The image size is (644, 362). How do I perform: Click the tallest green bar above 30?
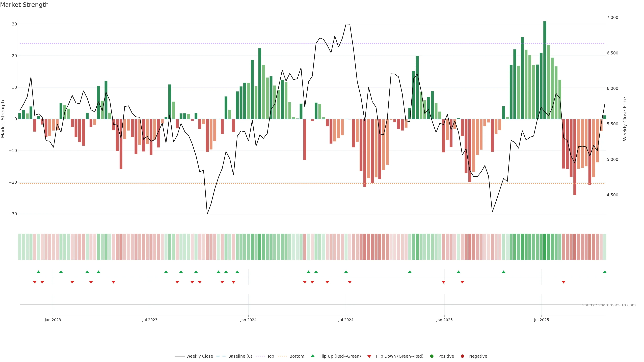pyautogui.click(x=545, y=70)
